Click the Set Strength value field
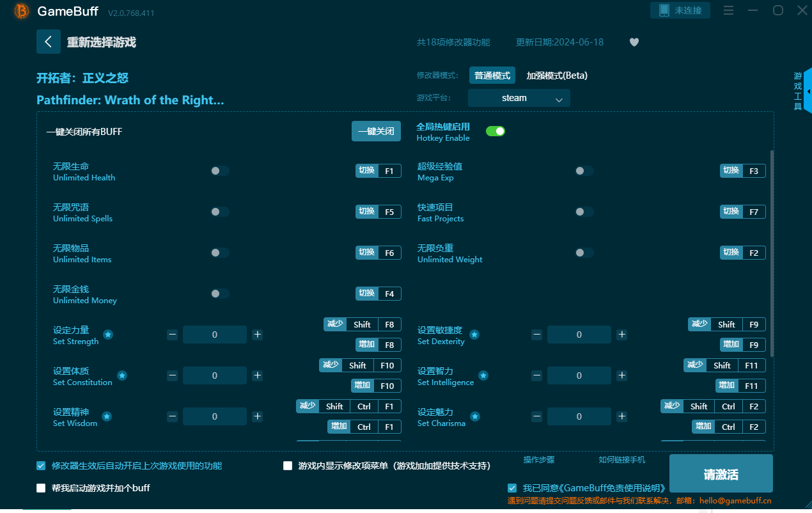The height and width of the screenshot is (513, 812). click(x=215, y=335)
